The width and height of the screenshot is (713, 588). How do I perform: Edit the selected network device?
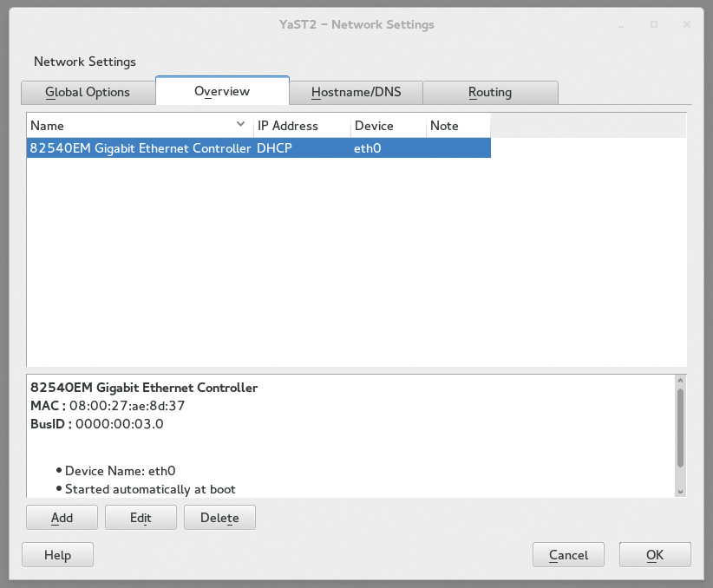point(141,518)
